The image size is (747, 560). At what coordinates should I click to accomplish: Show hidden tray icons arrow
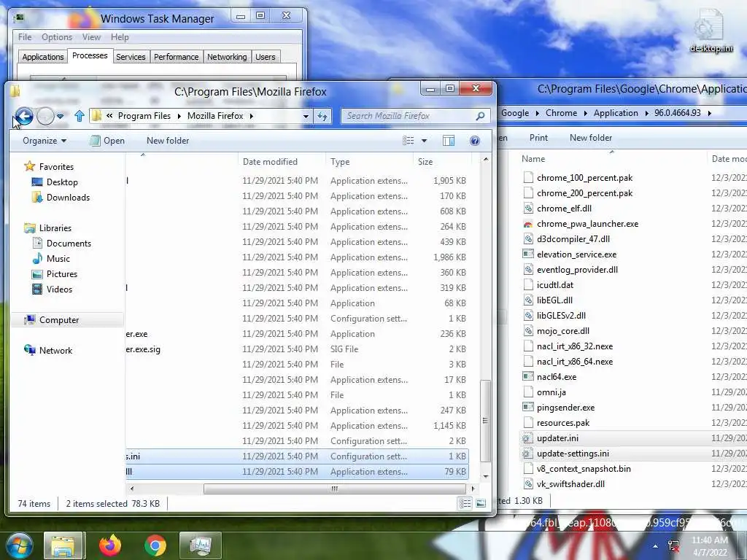656,546
